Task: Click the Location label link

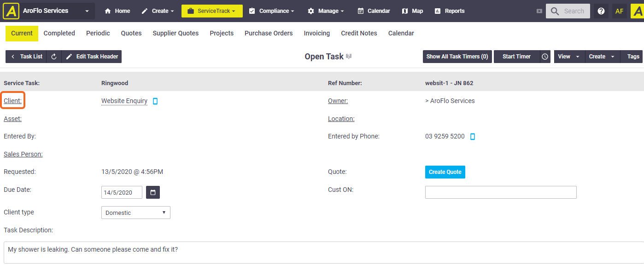Action: coord(341,119)
